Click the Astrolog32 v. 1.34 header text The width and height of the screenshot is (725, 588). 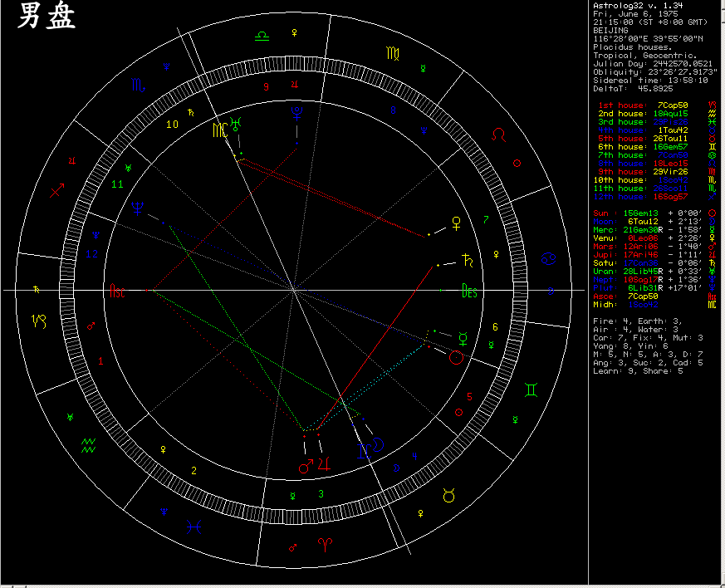pos(639,6)
